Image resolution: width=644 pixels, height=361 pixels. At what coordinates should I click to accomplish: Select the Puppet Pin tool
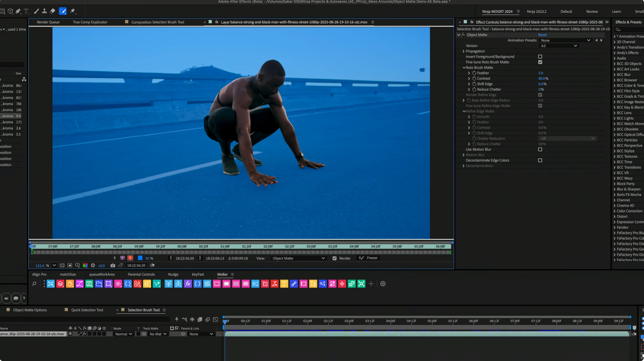tap(72, 11)
